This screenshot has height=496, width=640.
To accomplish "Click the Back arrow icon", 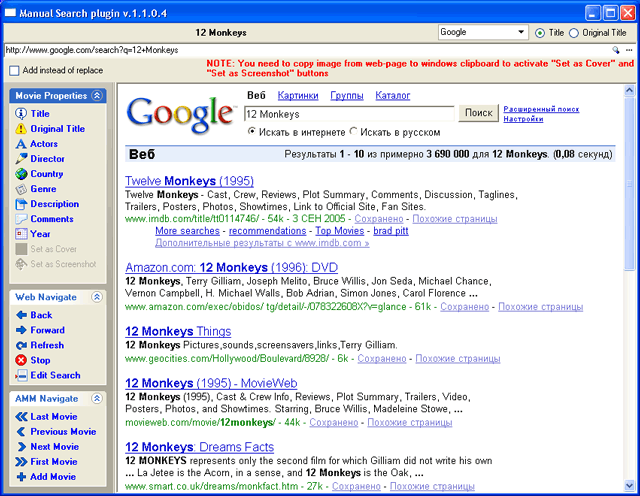I will coord(21,315).
